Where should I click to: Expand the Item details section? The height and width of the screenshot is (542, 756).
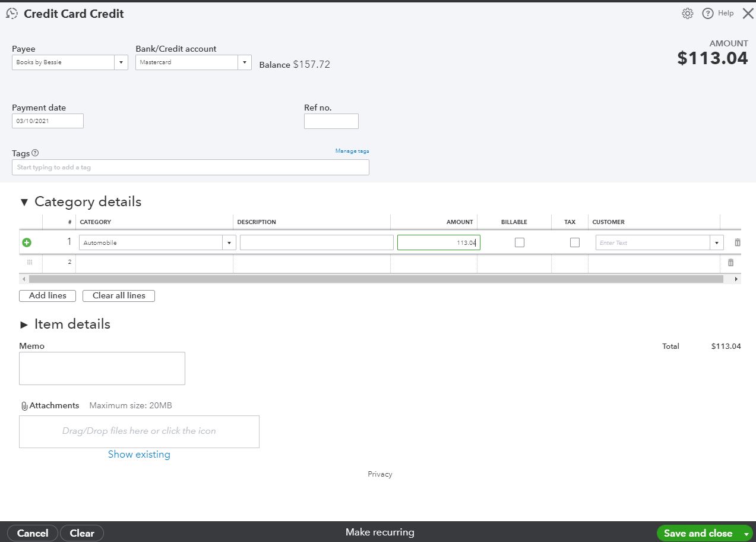[24, 324]
